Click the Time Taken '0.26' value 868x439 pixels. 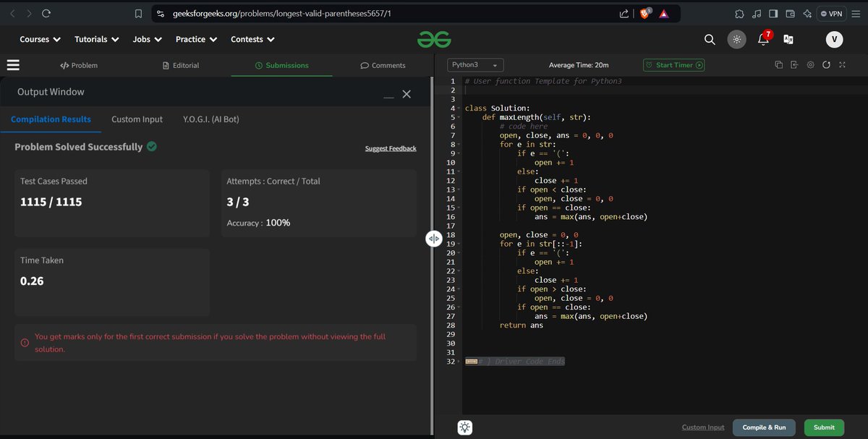tap(32, 281)
